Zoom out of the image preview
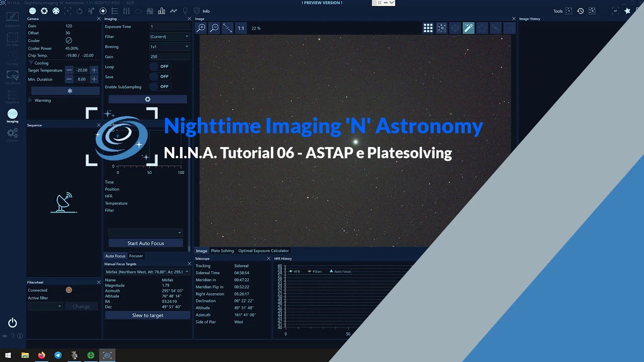 click(214, 28)
